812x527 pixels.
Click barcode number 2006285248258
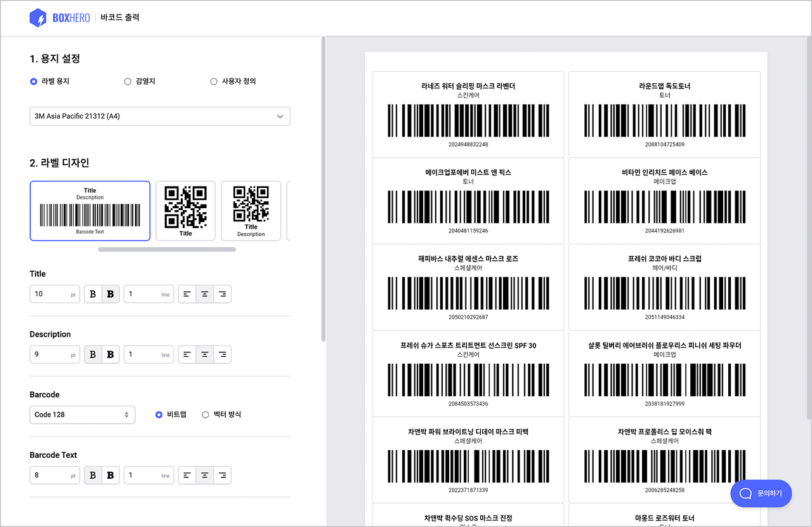point(664,490)
